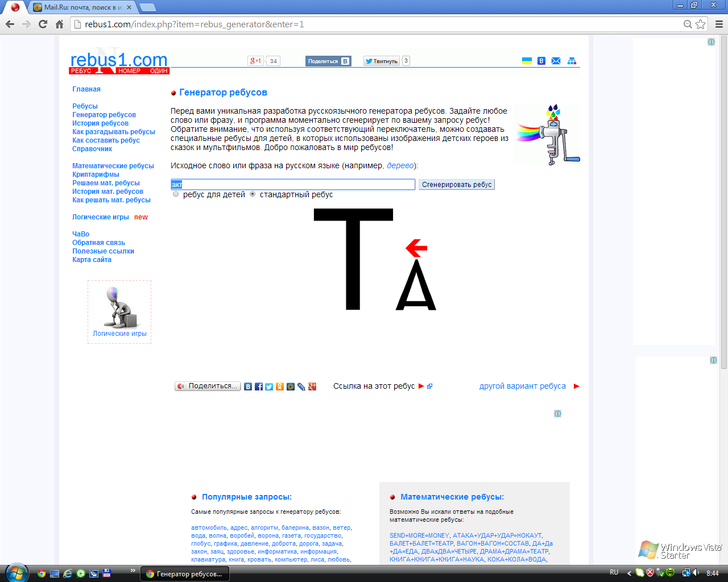Expand hidden system tray icons arrow
The width and height of the screenshot is (728, 582).
coord(629,573)
